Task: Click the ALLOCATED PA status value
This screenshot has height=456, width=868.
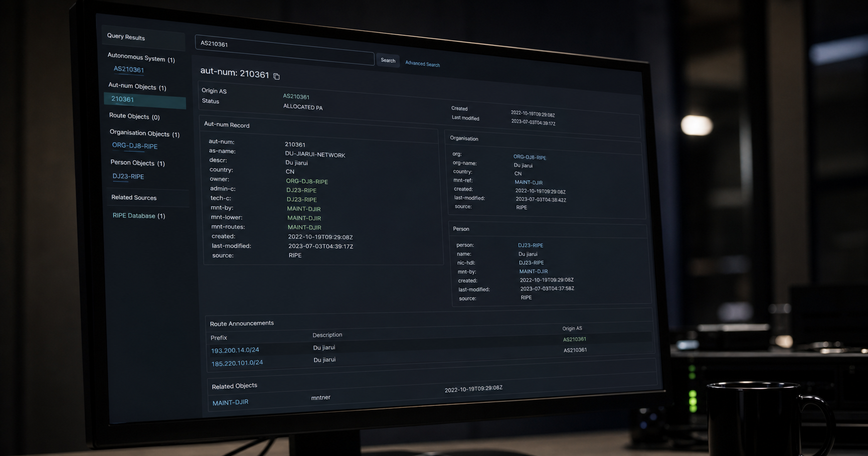Action: 303,107
